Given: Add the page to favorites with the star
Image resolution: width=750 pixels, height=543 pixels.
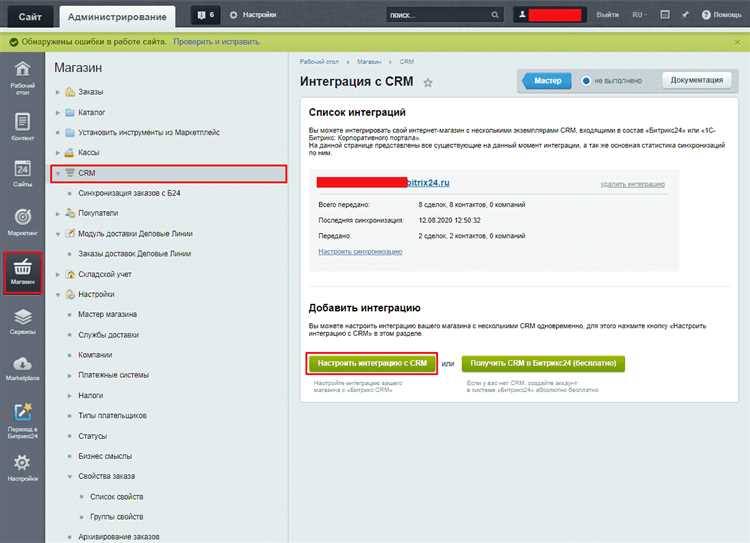Looking at the screenshot, I should coord(428,83).
